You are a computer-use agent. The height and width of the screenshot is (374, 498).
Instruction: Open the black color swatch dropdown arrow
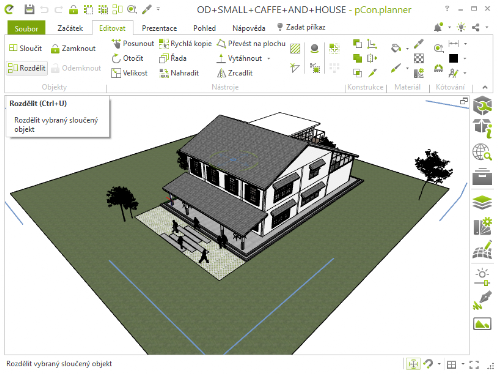[465, 59]
